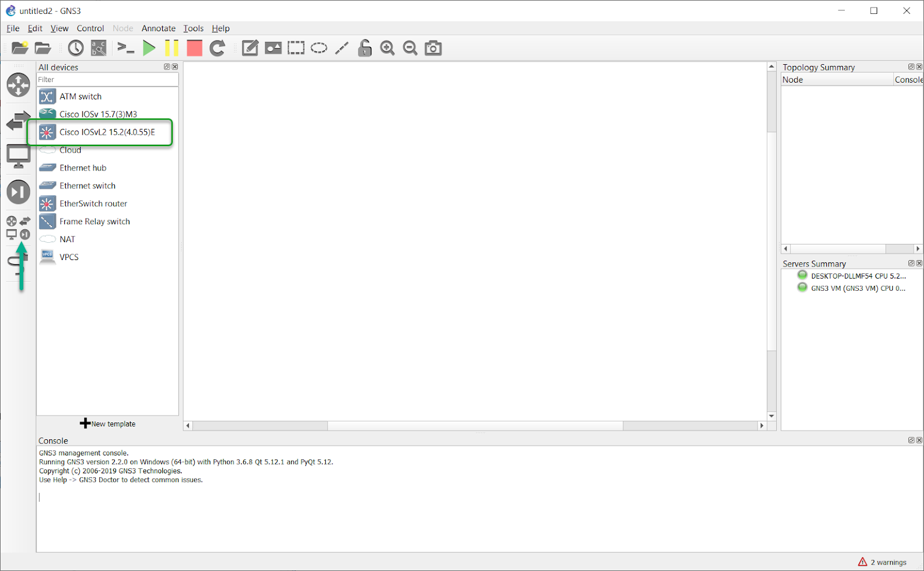The width and height of the screenshot is (924, 571).
Task: Click the Take a screenshot camera icon
Action: coord(433,48)
